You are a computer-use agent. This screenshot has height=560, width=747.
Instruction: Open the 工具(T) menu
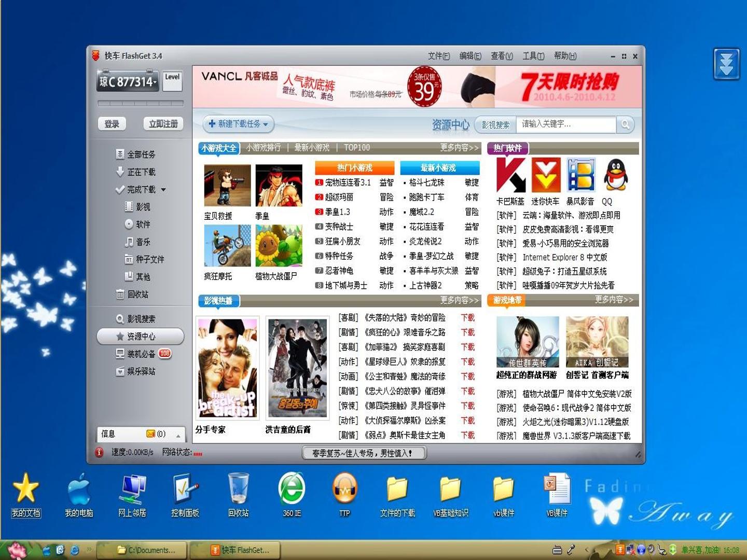[x=533, y=56]
